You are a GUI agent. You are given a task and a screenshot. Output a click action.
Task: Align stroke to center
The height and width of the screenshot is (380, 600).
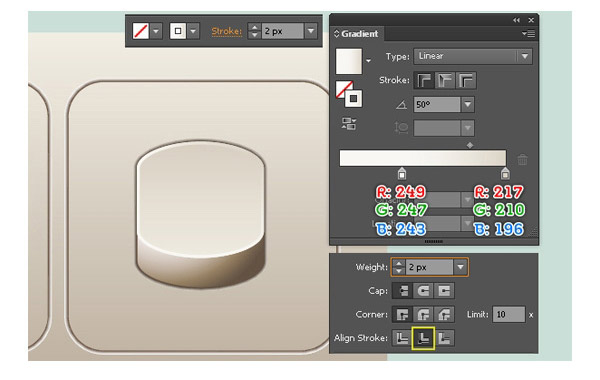[x=403, y=338]
